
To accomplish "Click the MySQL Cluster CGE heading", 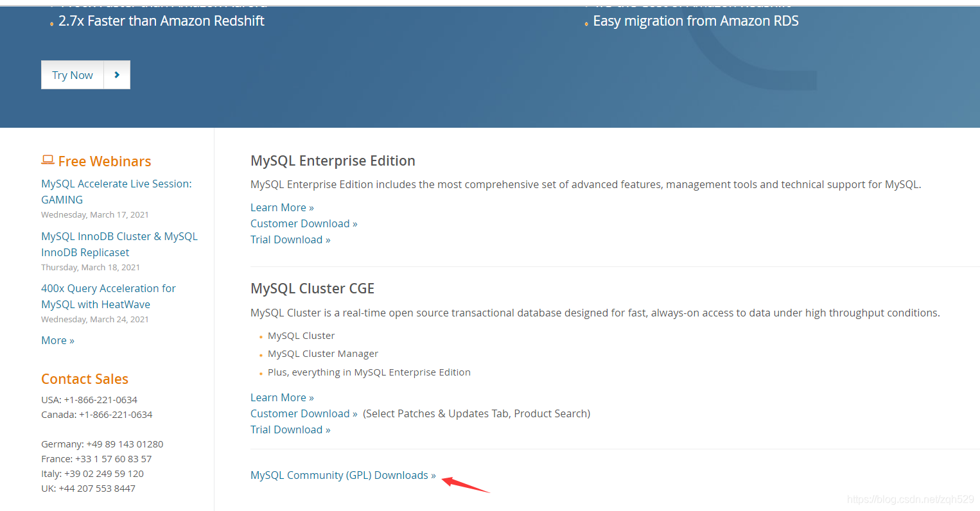I will pyautogui.click(x=312, y=288).
